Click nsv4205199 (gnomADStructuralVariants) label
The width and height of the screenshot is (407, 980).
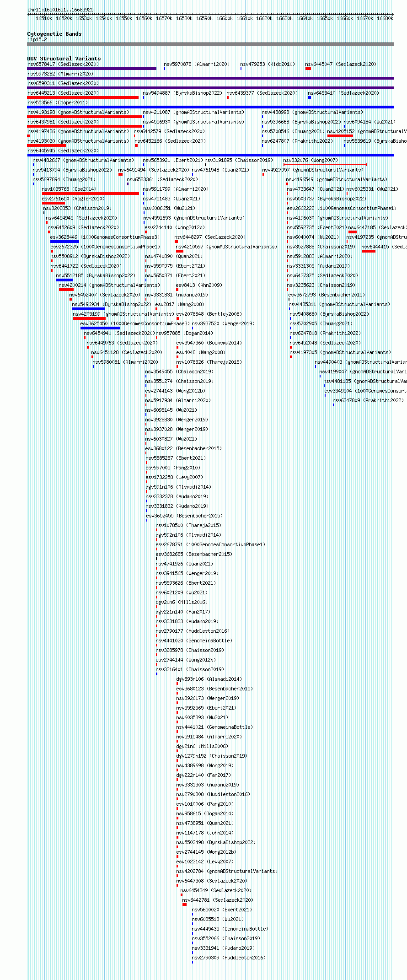click(x=123, y=314)
